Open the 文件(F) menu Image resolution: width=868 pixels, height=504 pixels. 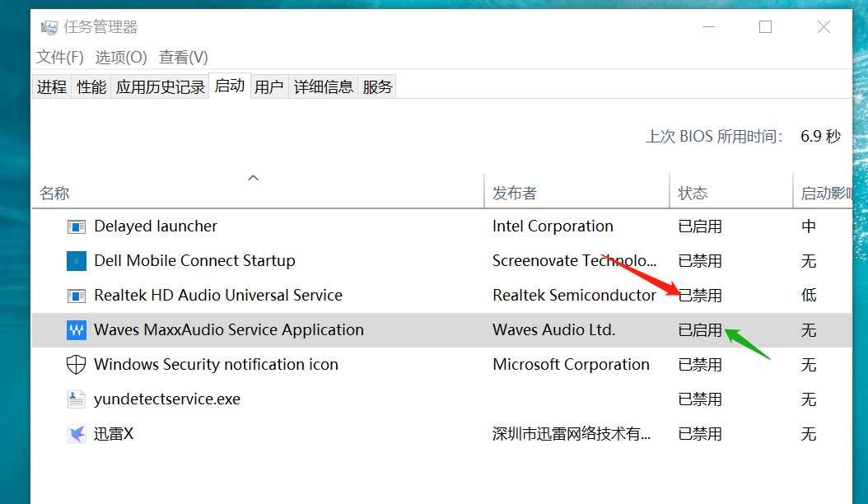[60, 58]
